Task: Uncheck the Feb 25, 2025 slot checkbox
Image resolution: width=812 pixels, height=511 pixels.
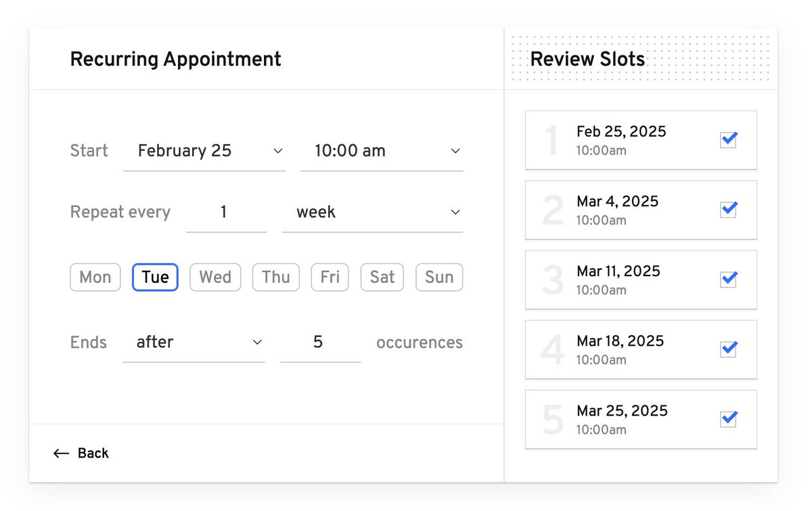Action: pos(728,140)
